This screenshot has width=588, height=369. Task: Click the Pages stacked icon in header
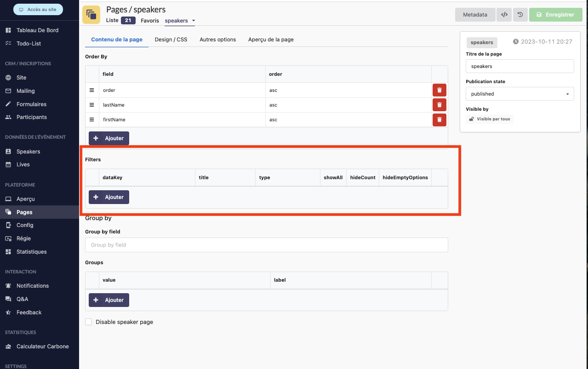pos(91,15)
